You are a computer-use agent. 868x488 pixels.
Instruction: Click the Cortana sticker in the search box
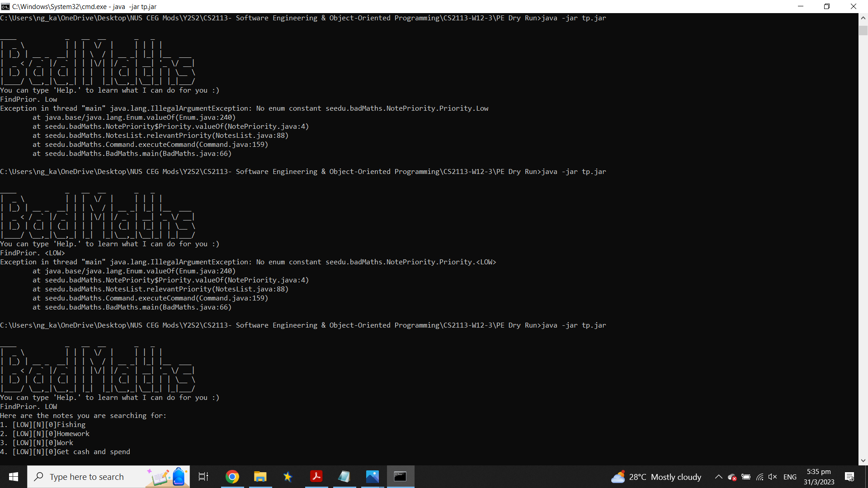tap(166, 477)
